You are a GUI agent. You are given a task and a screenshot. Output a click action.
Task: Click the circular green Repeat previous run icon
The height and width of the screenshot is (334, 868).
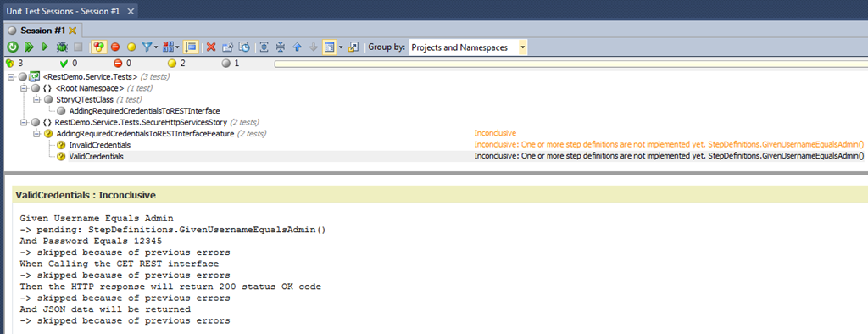click(x=12, y=47)
